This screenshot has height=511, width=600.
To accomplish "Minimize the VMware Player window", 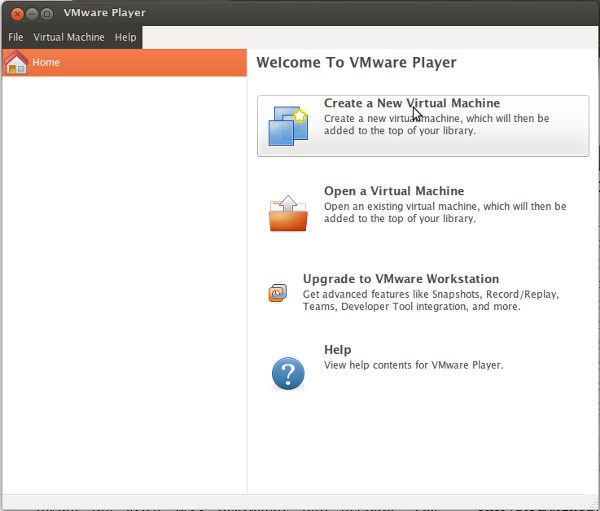I will (31, 13).
